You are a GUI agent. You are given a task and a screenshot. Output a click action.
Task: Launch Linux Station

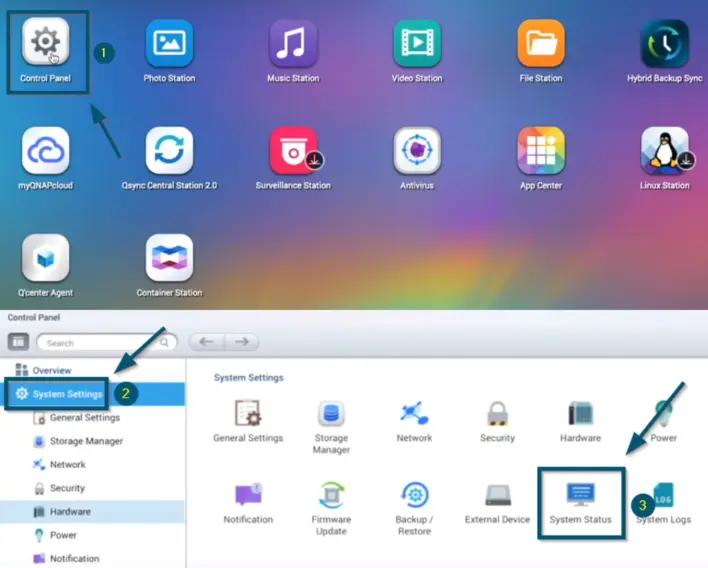[x=665, y=150]
